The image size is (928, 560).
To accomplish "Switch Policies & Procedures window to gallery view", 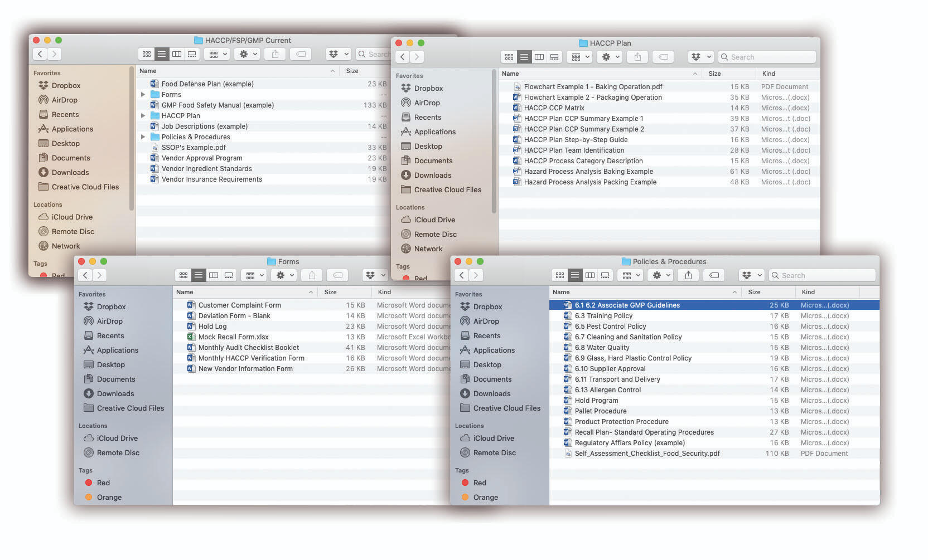I will pyautogui.click(x=605, y=275).
